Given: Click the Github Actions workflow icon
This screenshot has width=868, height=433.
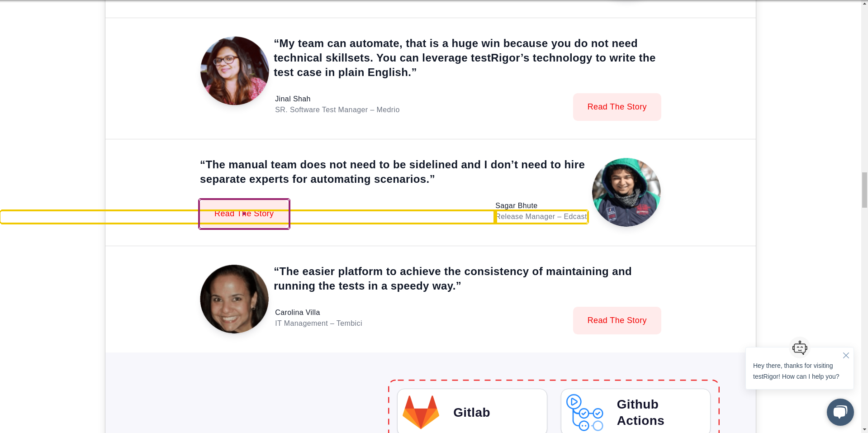Looking at the screenshot, I should point(584,412).
